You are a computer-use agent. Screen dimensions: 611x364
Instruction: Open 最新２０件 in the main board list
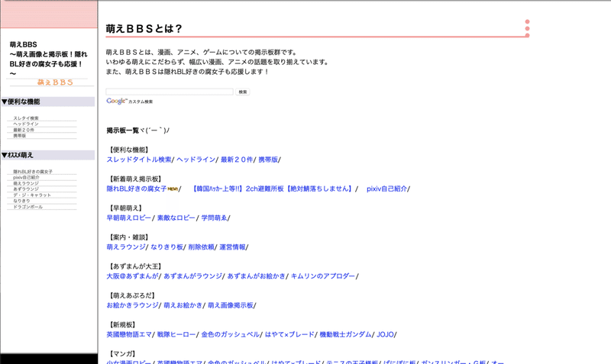click(x=237, y=159)
